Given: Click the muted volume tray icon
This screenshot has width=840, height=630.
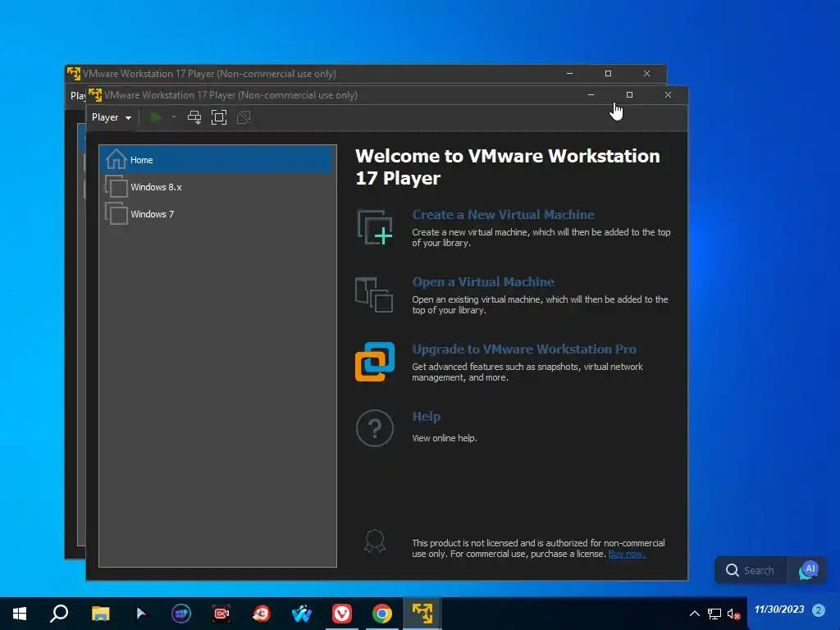Looking at the screenshot, I should click(733, 614).
